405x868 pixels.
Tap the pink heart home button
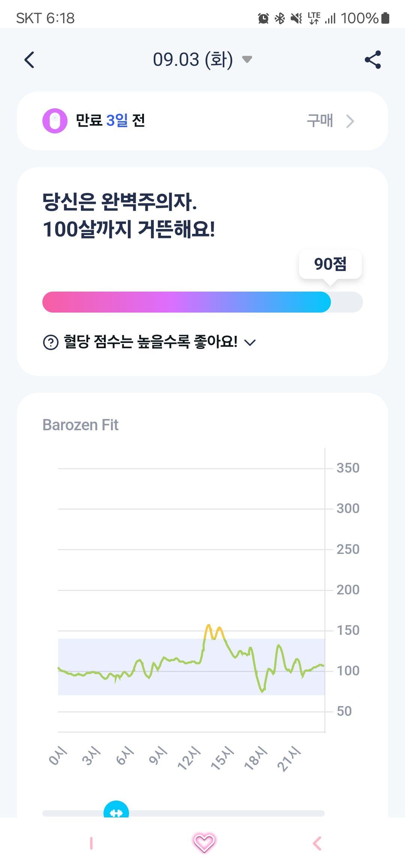(204, 843)
